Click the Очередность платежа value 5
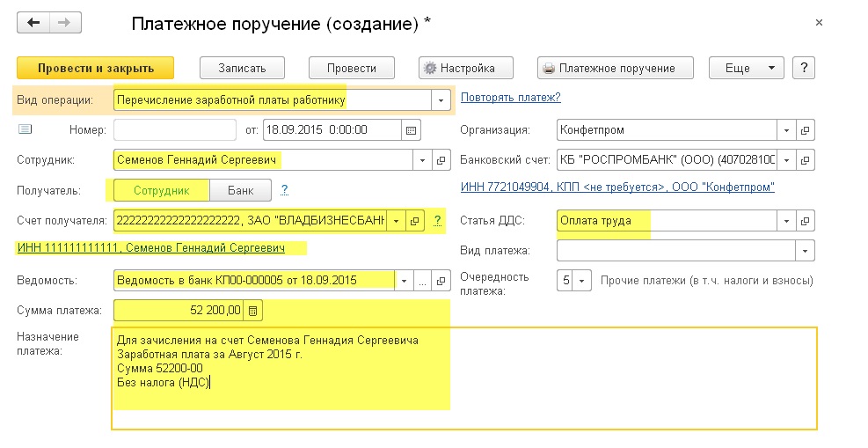868x448 pixels. (x=565, y=281)
